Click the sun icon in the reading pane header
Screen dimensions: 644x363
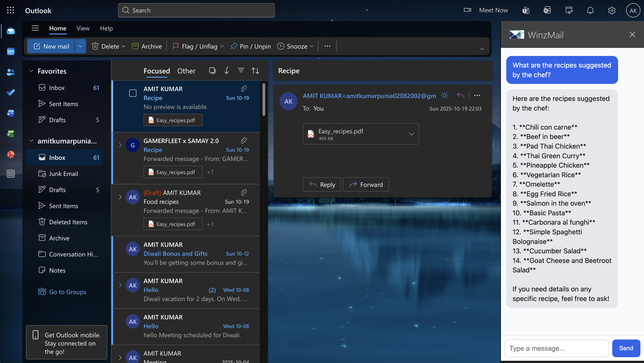pyautogui.click(x=444, y=95)
